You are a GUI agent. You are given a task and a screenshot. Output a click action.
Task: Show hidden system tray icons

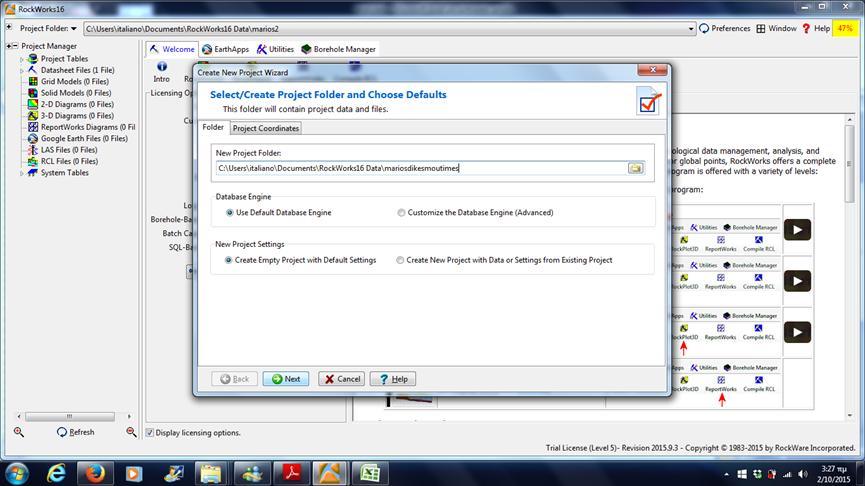coord(726,474)
